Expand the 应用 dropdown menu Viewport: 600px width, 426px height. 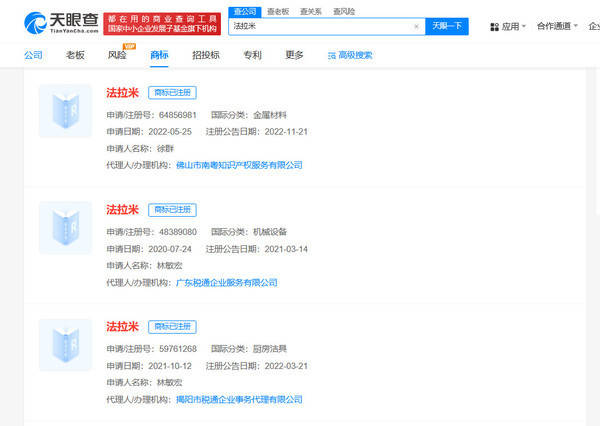(508, 26)
